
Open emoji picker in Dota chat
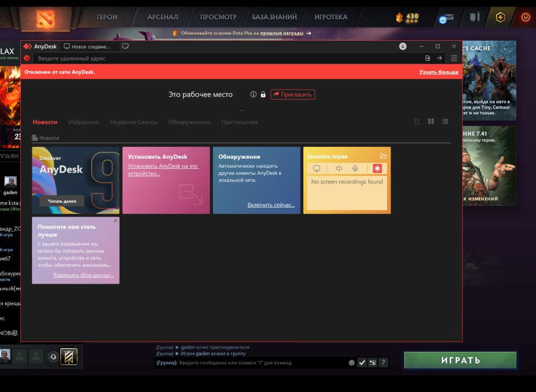tap(352, 363)
